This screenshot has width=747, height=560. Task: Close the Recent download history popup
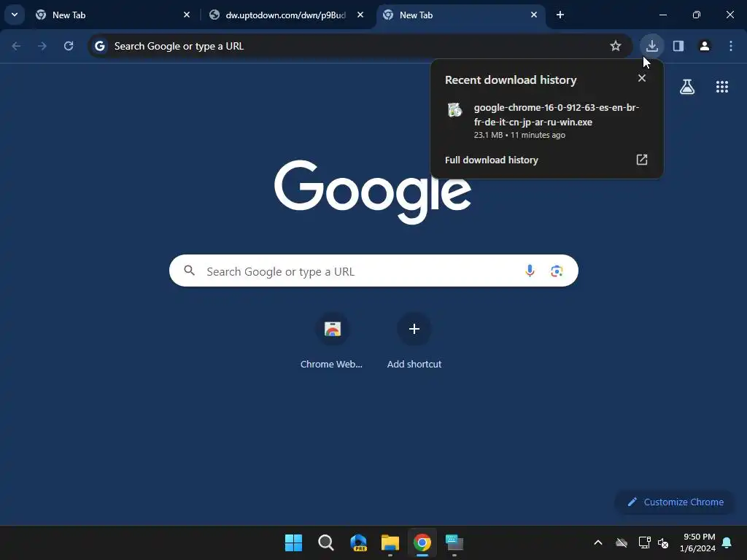642,78
